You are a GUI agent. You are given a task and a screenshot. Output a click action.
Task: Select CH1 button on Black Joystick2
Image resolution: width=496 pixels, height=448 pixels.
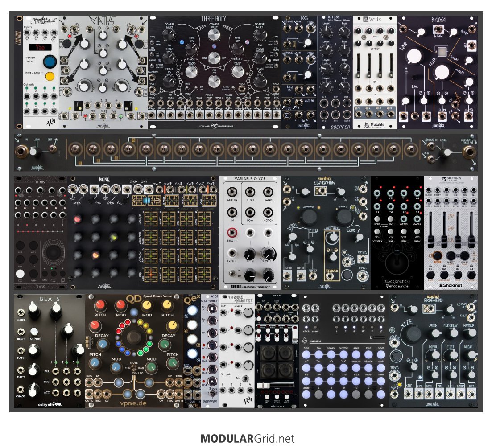pyautogui.click(x=377, y=232)
